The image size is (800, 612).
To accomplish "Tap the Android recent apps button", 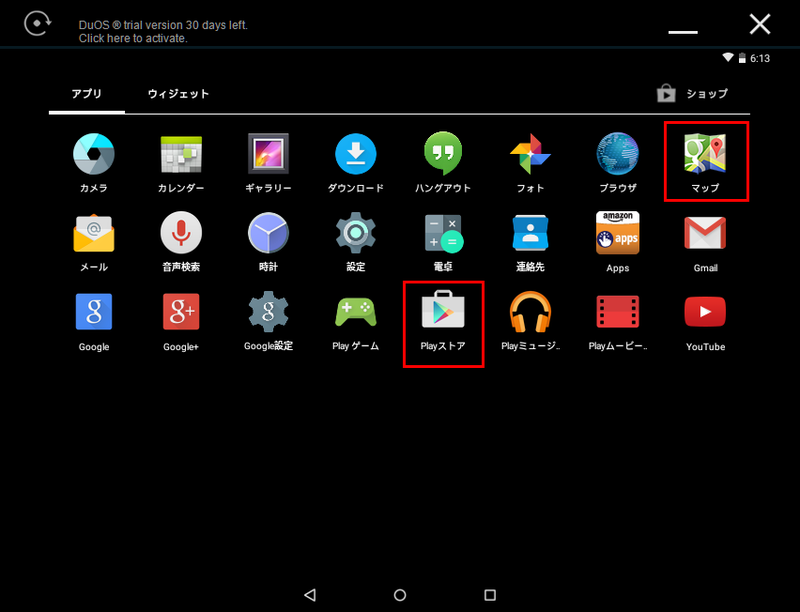I will [x=490, y=595].
